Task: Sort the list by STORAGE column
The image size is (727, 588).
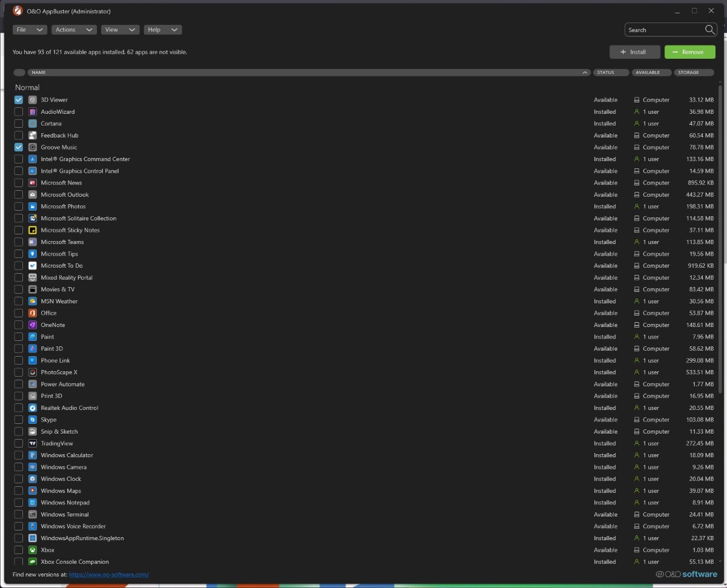Action: [x=694, y=73]
